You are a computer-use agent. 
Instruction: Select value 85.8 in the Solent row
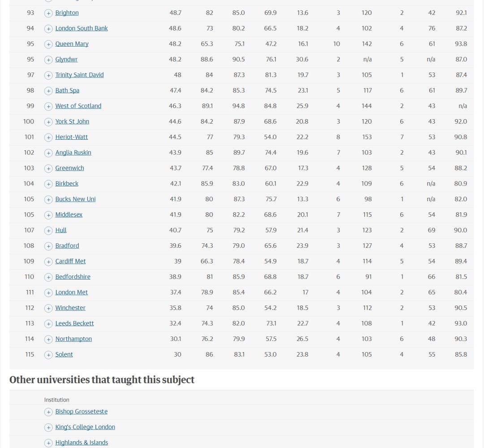461,354
